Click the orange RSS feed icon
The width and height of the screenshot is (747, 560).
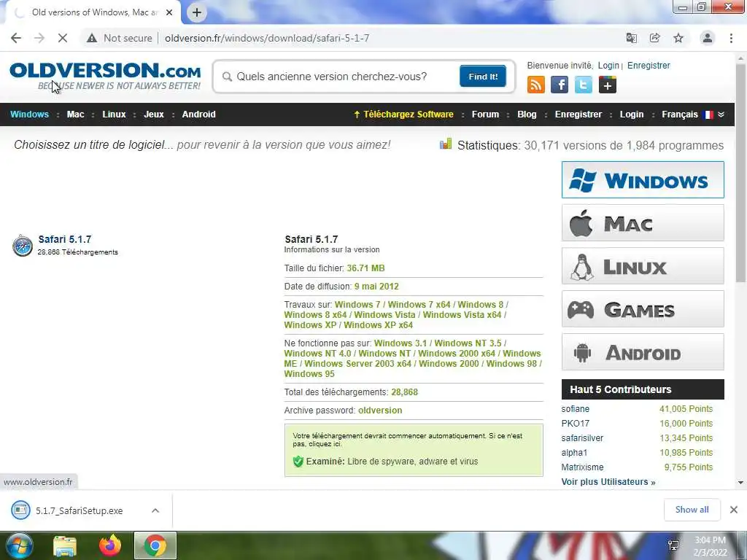536,85
